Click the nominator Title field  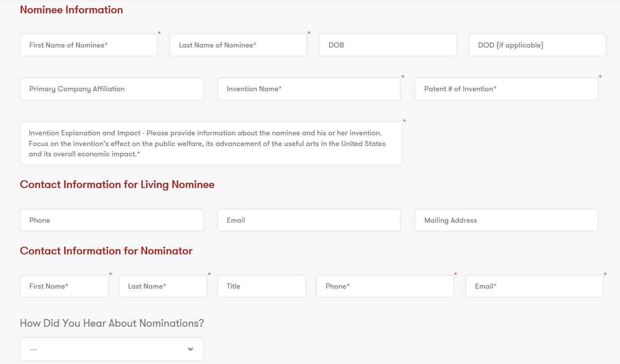coord(262,286)
